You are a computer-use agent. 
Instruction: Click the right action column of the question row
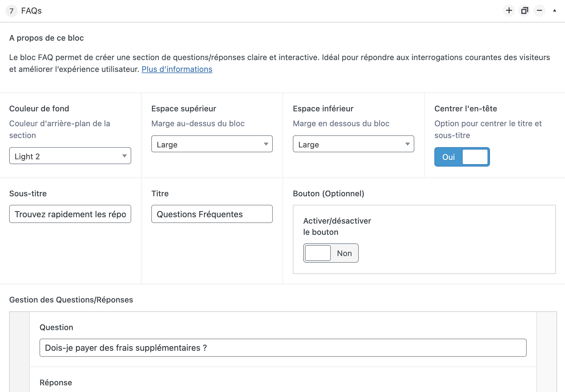click(x=546, y=352)
